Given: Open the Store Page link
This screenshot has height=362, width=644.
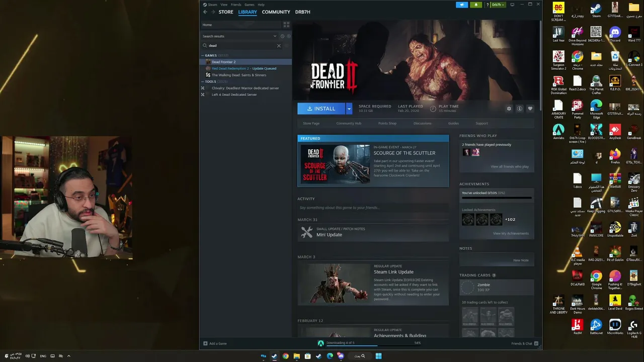Looking at the screenshot, I should [311, 123].
